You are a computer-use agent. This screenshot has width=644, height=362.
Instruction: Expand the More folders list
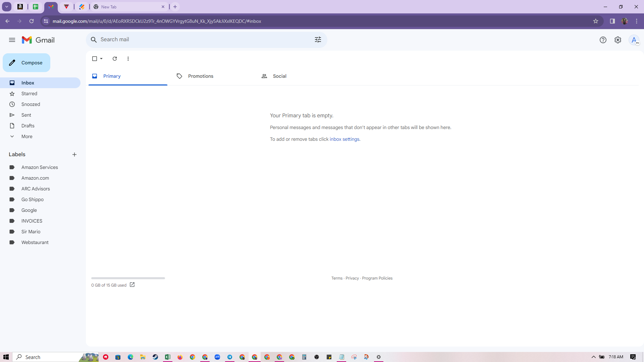[40, 136]
